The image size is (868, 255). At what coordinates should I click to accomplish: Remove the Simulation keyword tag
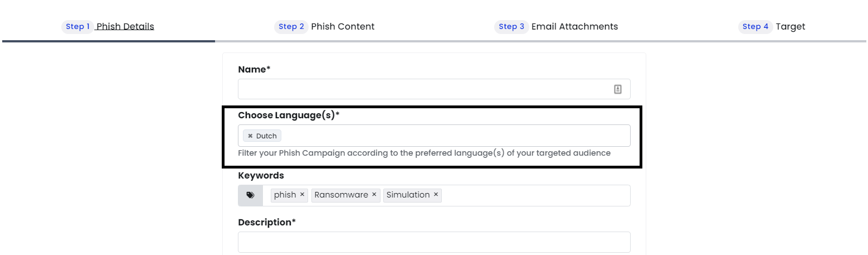436,195
